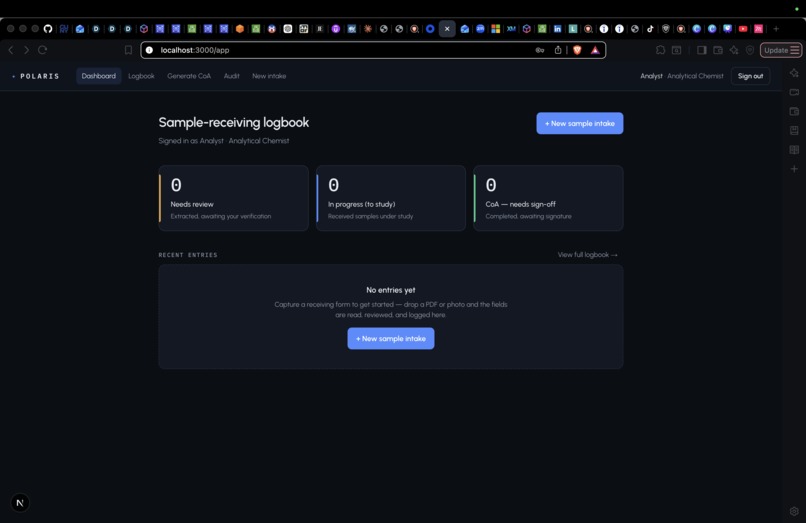Open sidebar reading list book icon
Viewport: 806px width, 523px height.
794,150
